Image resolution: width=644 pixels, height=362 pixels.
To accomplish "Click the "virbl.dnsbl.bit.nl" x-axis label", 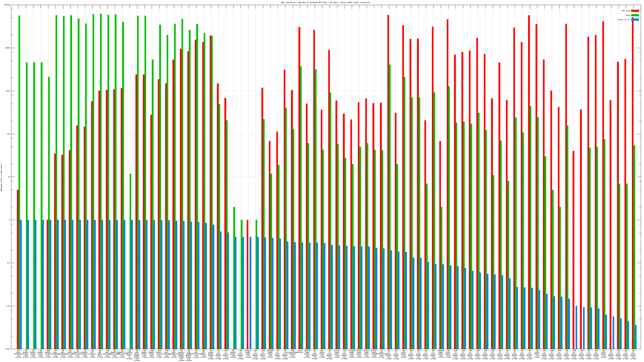I will point(129,355).
